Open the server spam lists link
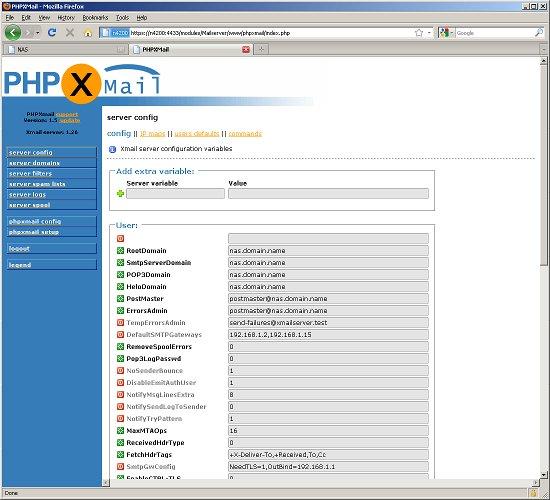Image resolution: width=550 pixels, height=500 pixels. pyautogui.click(x=37, y=184)
